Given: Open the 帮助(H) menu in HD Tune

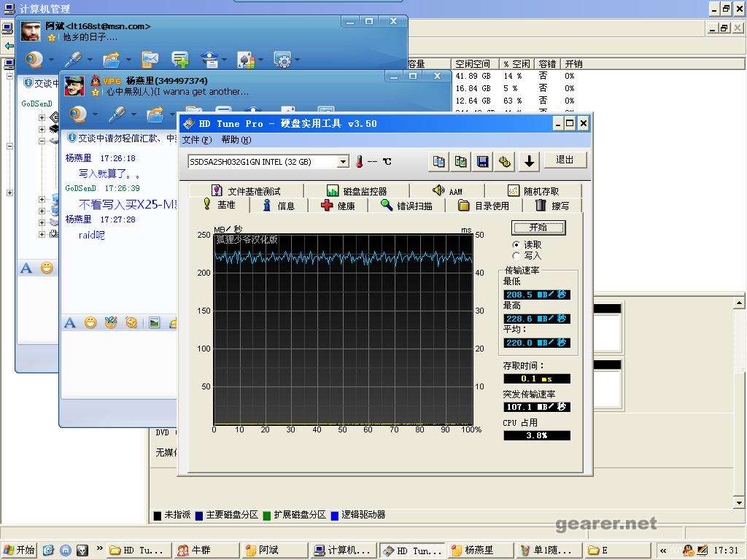Looking at the screenshot, I should point(236,140).
